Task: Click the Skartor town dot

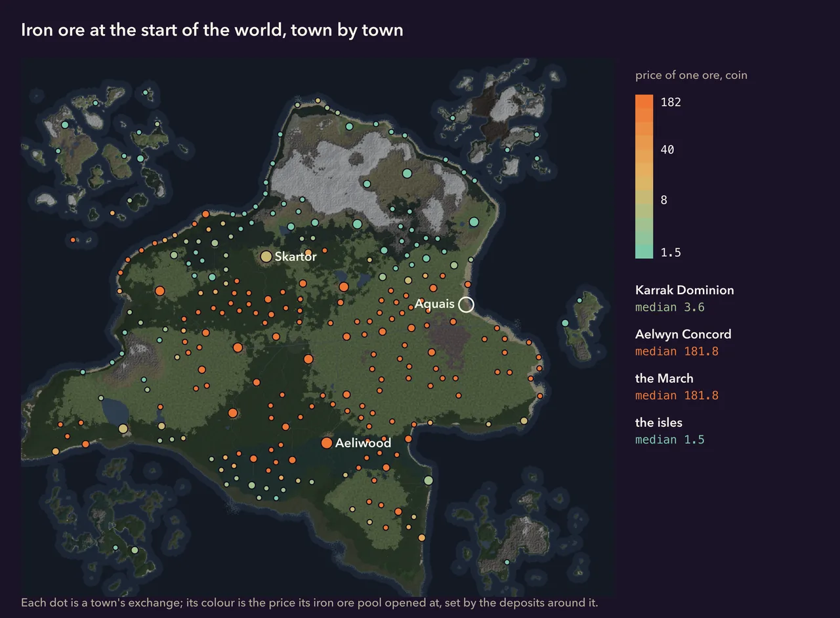Action: tap(266, 256)
